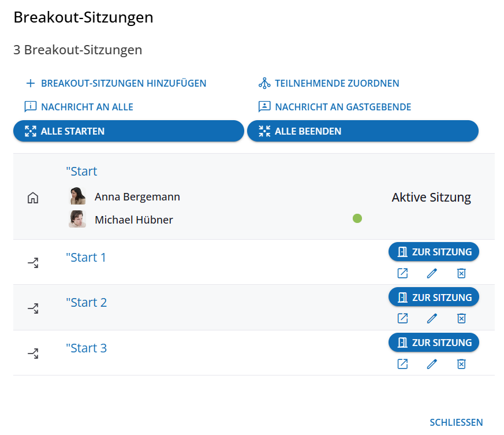Edit the Start 3 session with pencil icon
Image resolution: width=504 pixels, height=435 pixels.
432,364
